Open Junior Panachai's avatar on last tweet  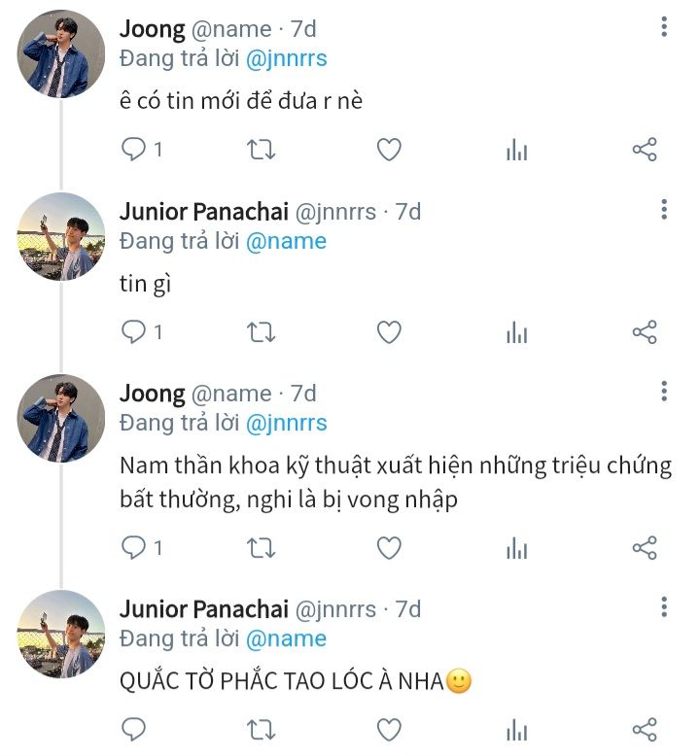(x=61, y=634)
